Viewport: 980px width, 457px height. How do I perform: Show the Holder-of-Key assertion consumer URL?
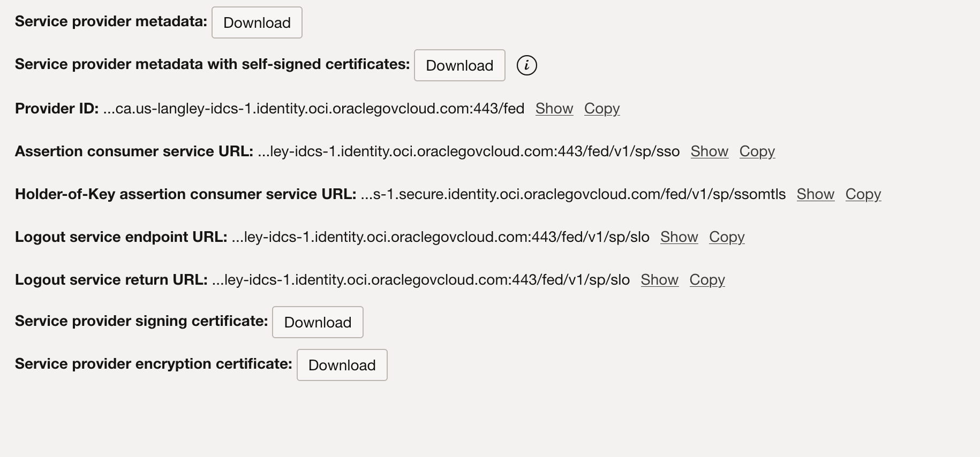pos(816,194)
